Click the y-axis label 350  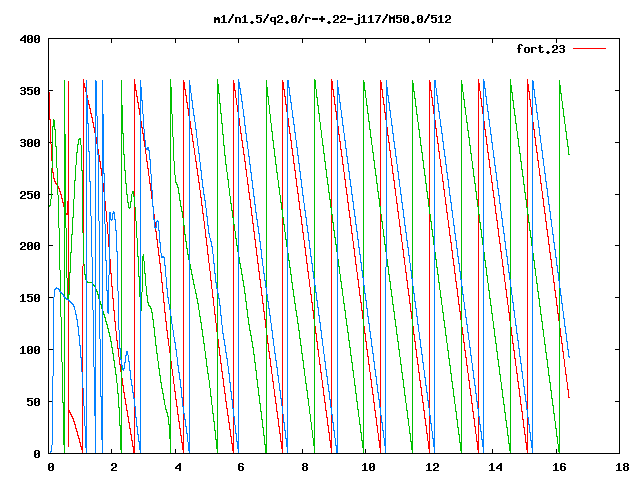click(30, 91)
